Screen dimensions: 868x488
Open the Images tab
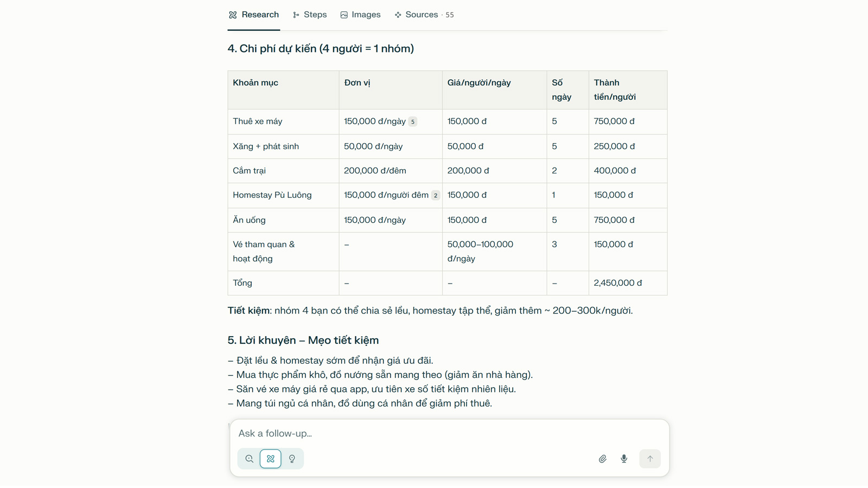[x=360, y=15]
